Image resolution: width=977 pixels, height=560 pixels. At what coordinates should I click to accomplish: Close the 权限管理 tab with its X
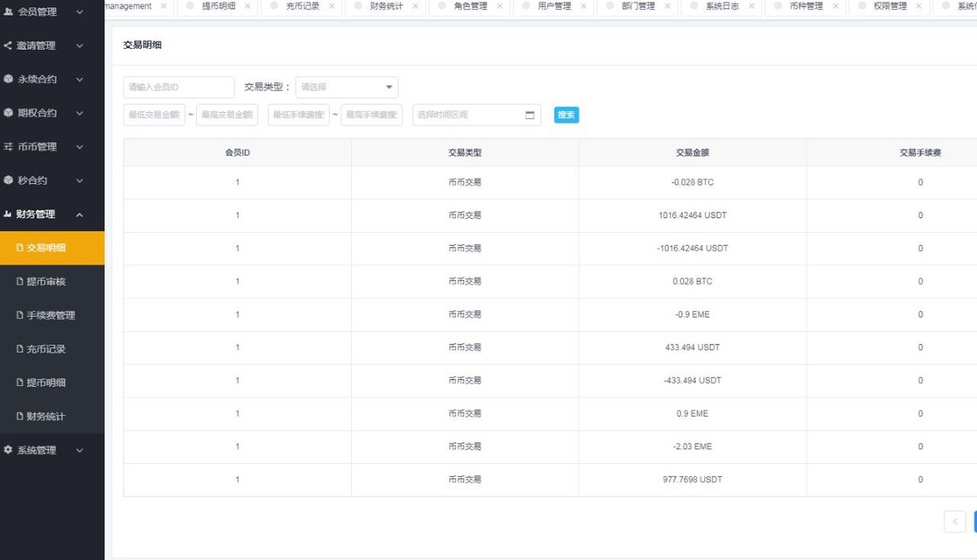click(x=918, y=6)
